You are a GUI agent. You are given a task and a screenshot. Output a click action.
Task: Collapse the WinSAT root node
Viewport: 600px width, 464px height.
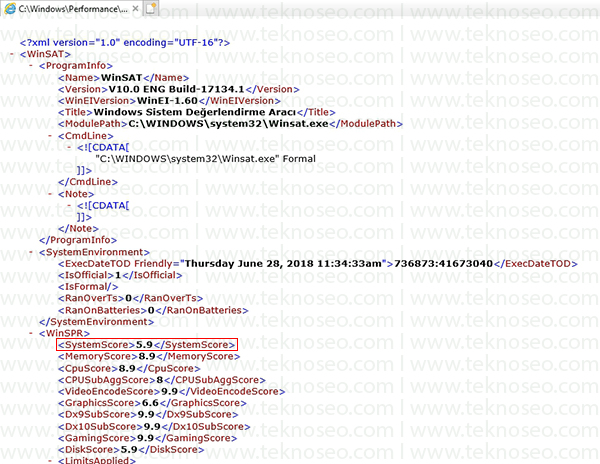click(x=12, y=54)
